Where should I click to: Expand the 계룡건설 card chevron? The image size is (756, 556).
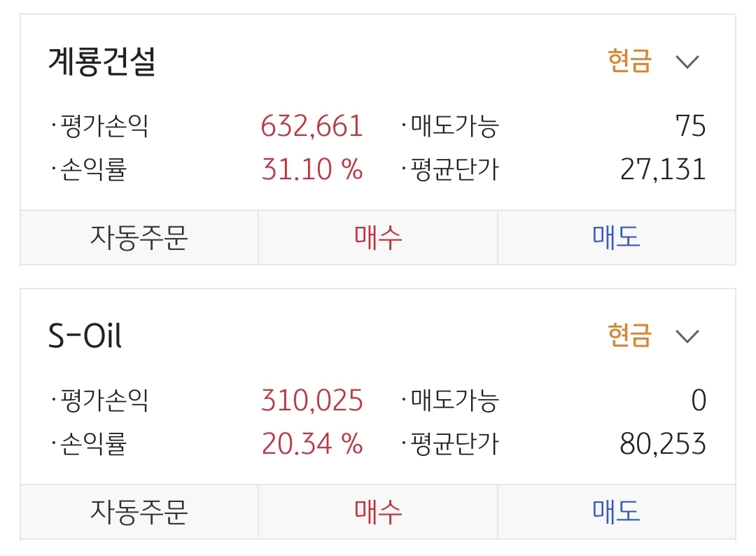[687, 62]
